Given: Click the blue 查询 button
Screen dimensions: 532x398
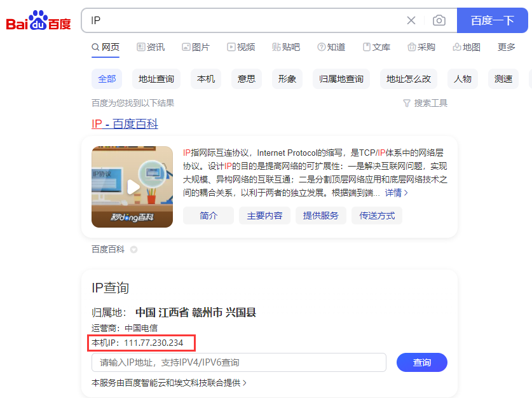Looking at the screenshot, I should (x=422, y=362).
